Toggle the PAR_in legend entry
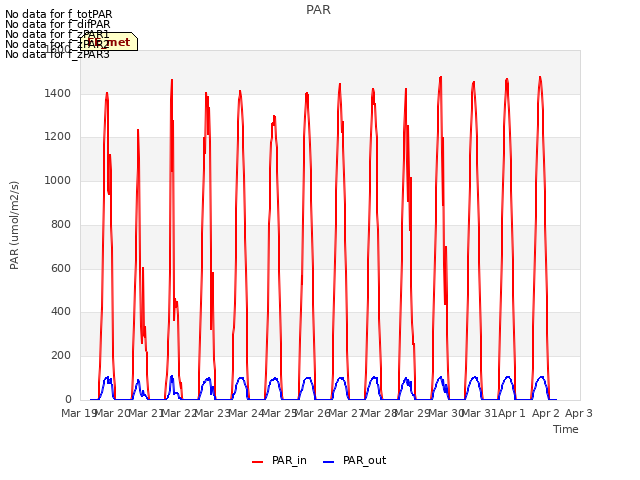This screenshot has height=480, width=640. coord(280,461)
